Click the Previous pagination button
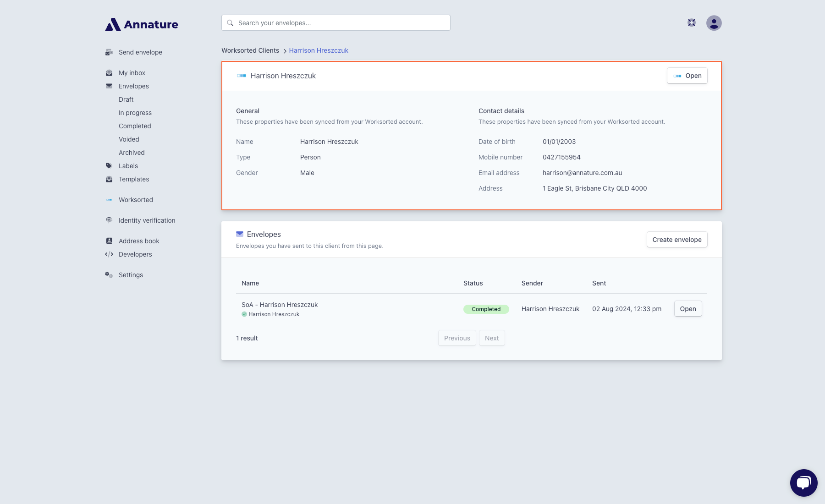Viewport: 825px width, 504px height. coord(457,338)
